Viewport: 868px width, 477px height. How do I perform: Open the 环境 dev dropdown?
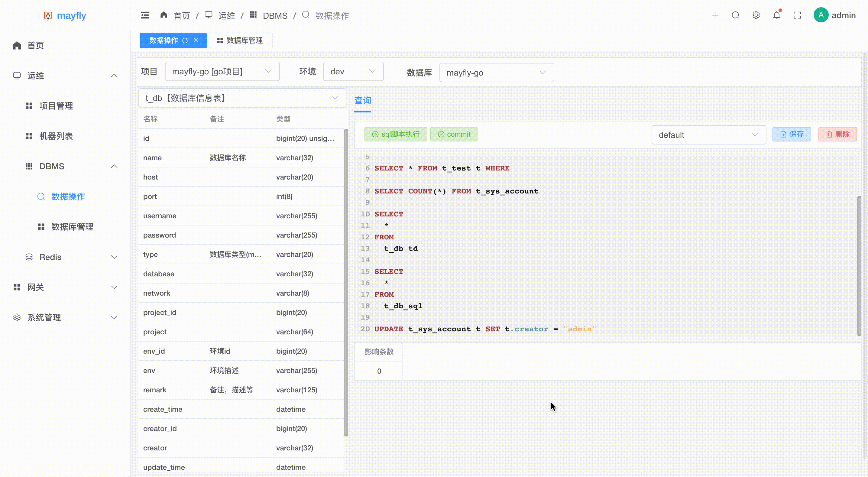[x=353, y=71]
